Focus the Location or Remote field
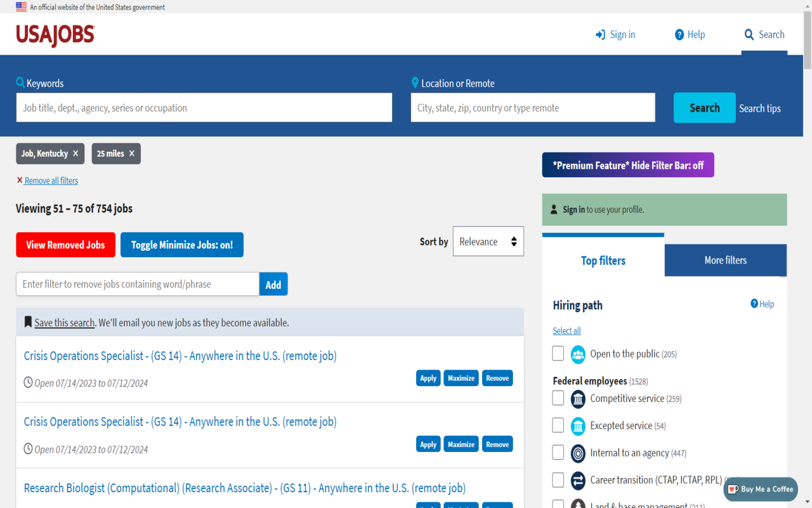The width and height of the screenshot is (812, 508). [533, 108]
